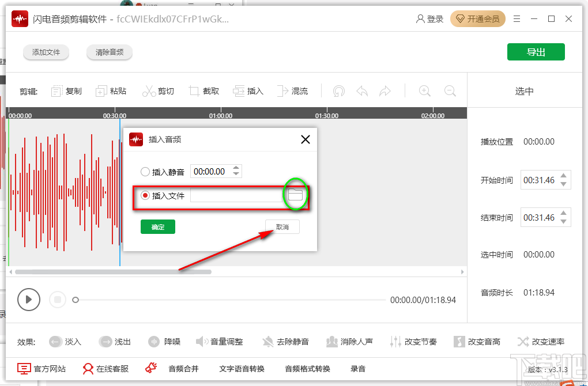Screen dimensions: 588x386
Task: Apply the 降噪 noise reduction effect
Action: tap(164, 341)
